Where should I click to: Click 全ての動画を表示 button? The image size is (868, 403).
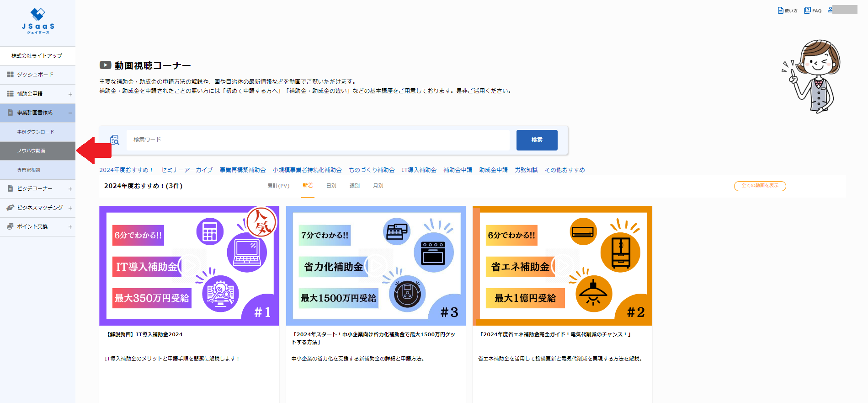(x=760, y=186)
